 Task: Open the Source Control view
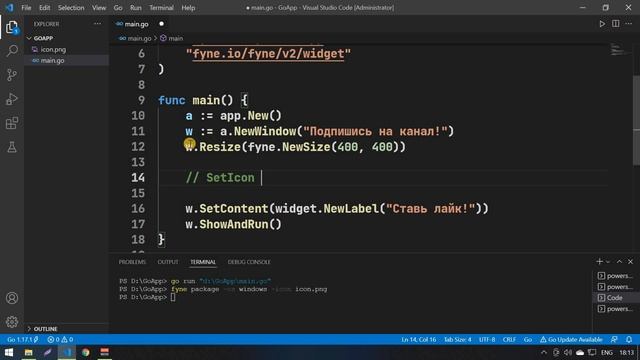pyautogui.click(x=12, y=75)
